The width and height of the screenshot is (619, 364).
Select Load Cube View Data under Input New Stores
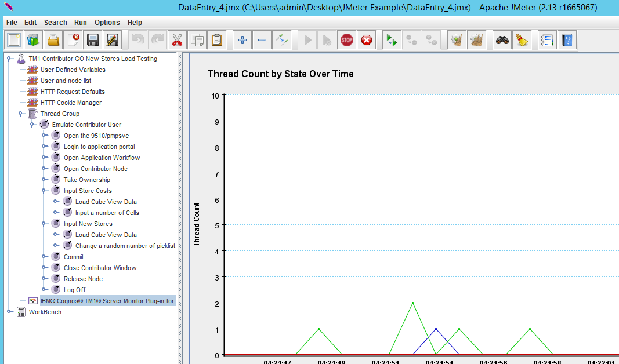pos(106,235)
